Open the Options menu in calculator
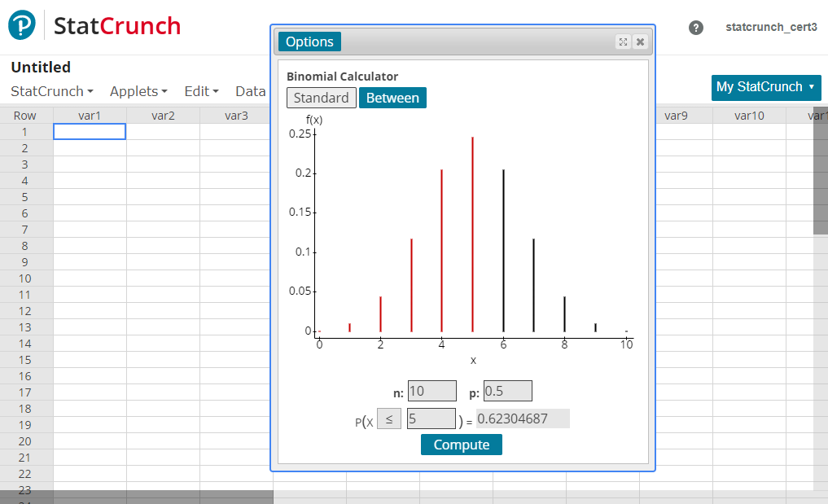 [x=309, y=42]
